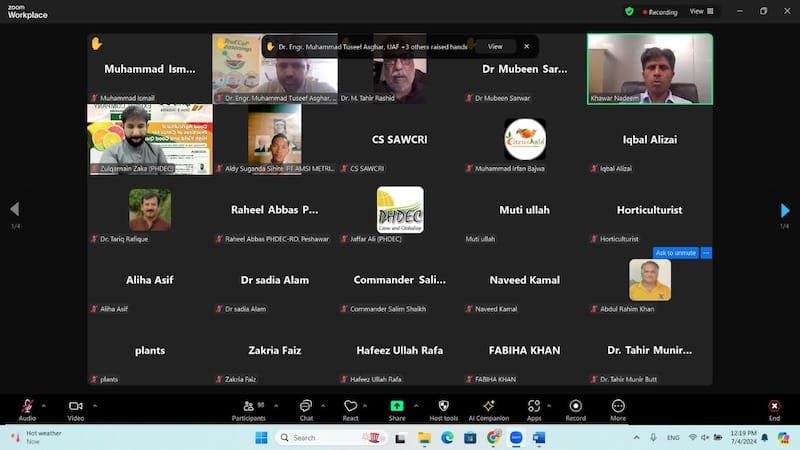Unmute the microphone with the Audio button
Screen dimensions: 800x450
click(27, 406)
